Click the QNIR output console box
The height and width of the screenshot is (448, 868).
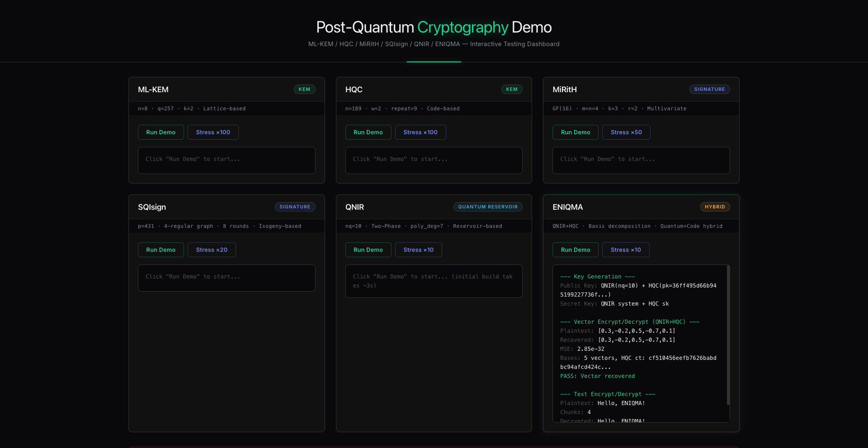(434, 281)
